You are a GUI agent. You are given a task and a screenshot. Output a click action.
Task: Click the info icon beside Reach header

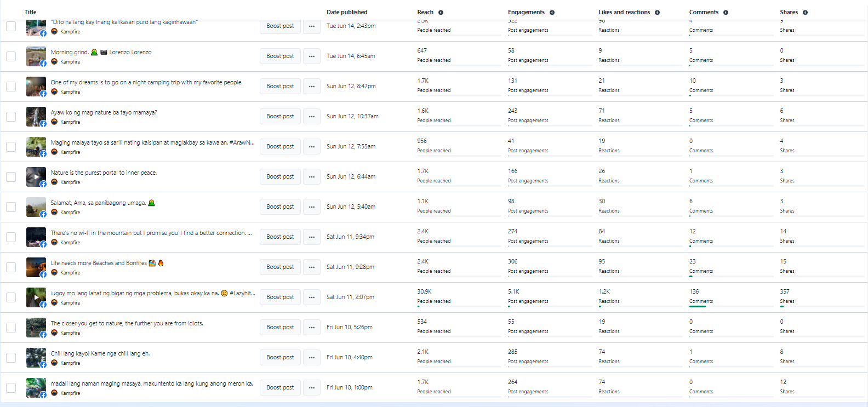pyautogui.click(x=441, y=13)
